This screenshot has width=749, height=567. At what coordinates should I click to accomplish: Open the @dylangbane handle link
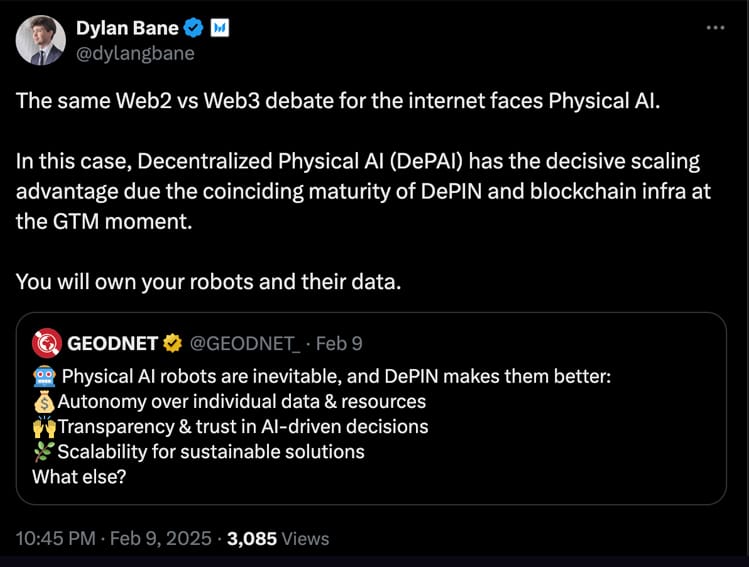coord(135,53)
